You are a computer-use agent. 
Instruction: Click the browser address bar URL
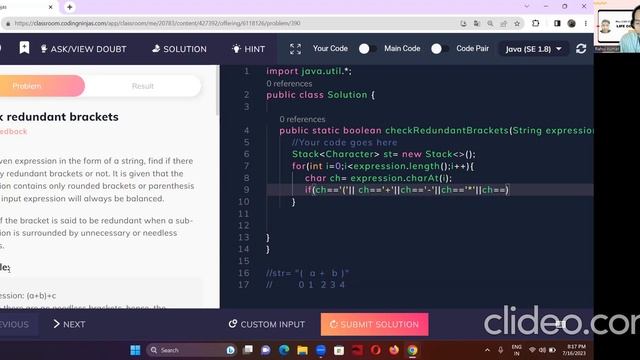tap(158, 23)
